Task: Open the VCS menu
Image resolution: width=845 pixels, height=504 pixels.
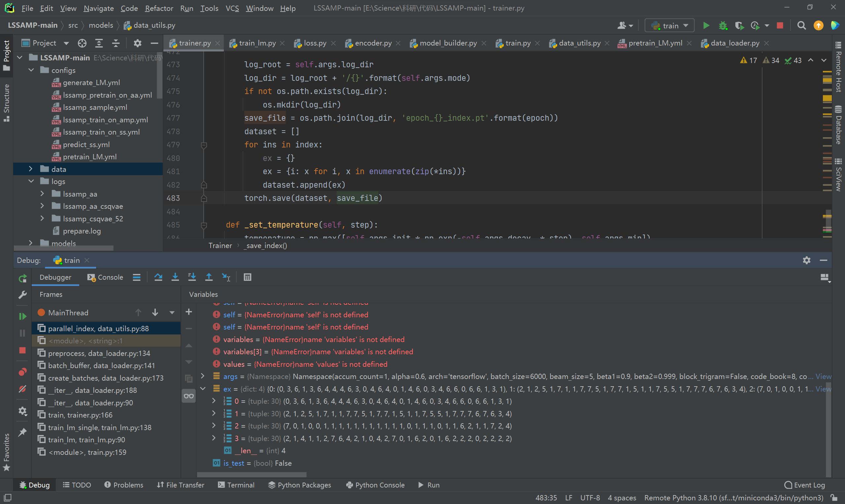Action: [x=232, y=8]
